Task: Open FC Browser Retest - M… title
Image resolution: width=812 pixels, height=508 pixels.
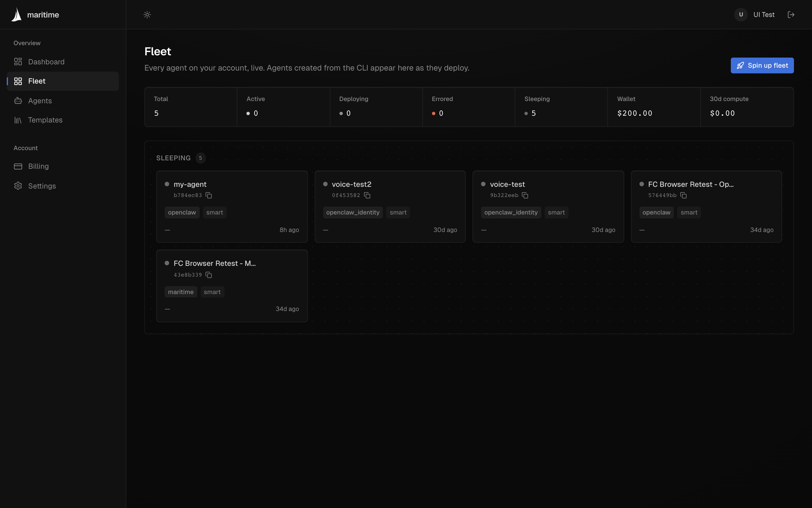Action: (214, 263)
